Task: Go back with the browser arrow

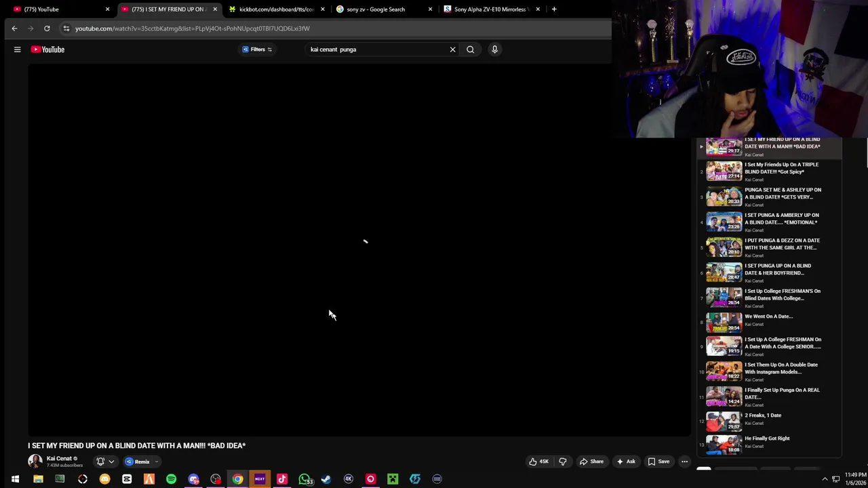Action: (x=14, y=28)
